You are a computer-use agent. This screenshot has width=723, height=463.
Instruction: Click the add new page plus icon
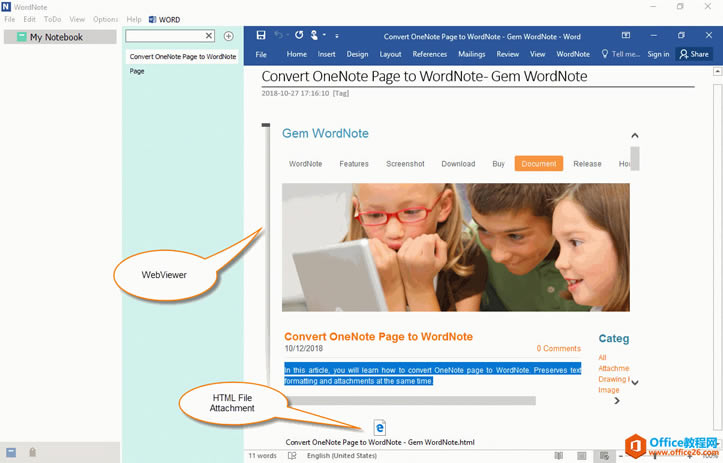coord(228,36)
